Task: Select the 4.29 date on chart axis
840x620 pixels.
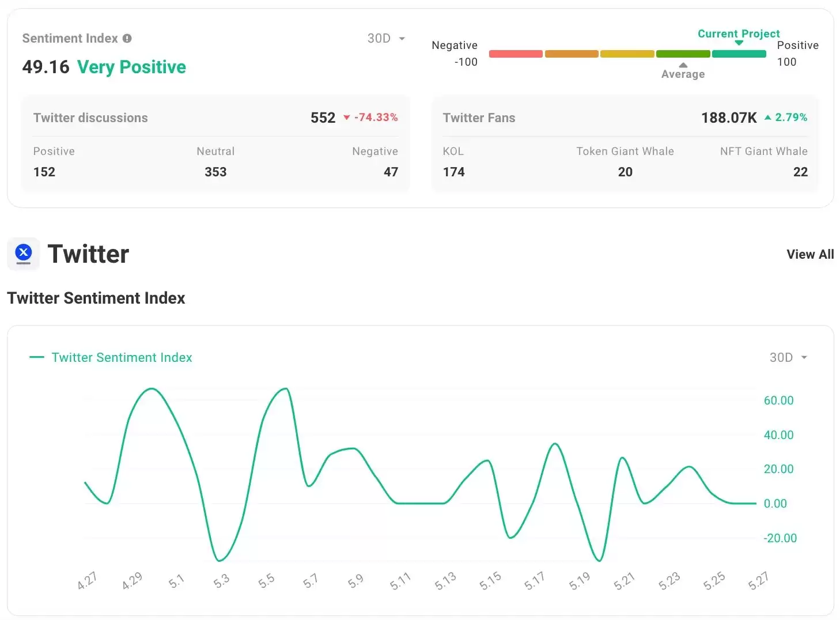Action: point(132,581)
